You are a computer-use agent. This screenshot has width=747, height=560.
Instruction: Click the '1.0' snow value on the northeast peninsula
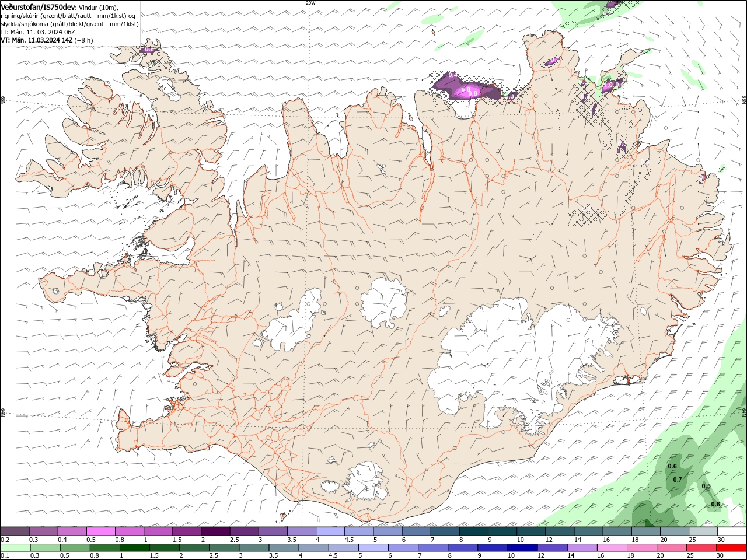click(x=608, y=85)
